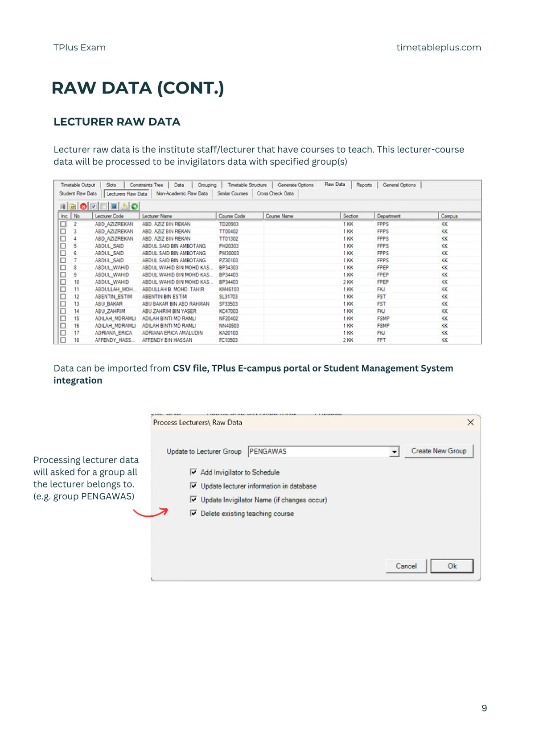Viewport: 535px width, 756px height.
Task: Switch to the Slots tab
Action: pyautogui.click(x=111, y=185)
